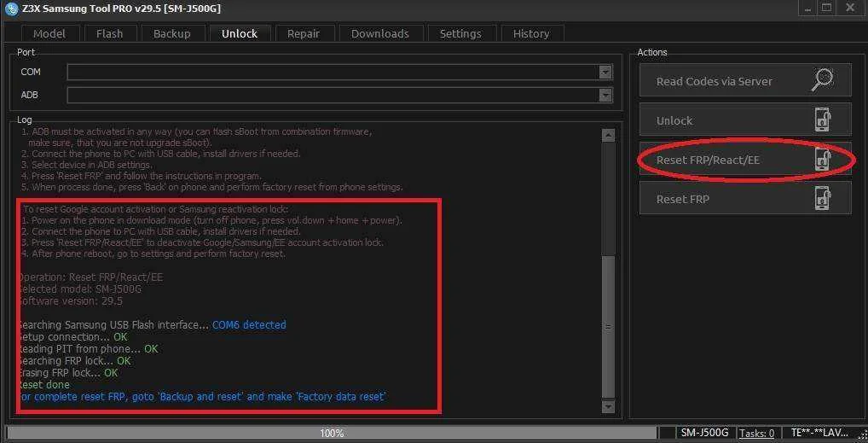
Task: View the History tab
Action: tap(531, 33)
